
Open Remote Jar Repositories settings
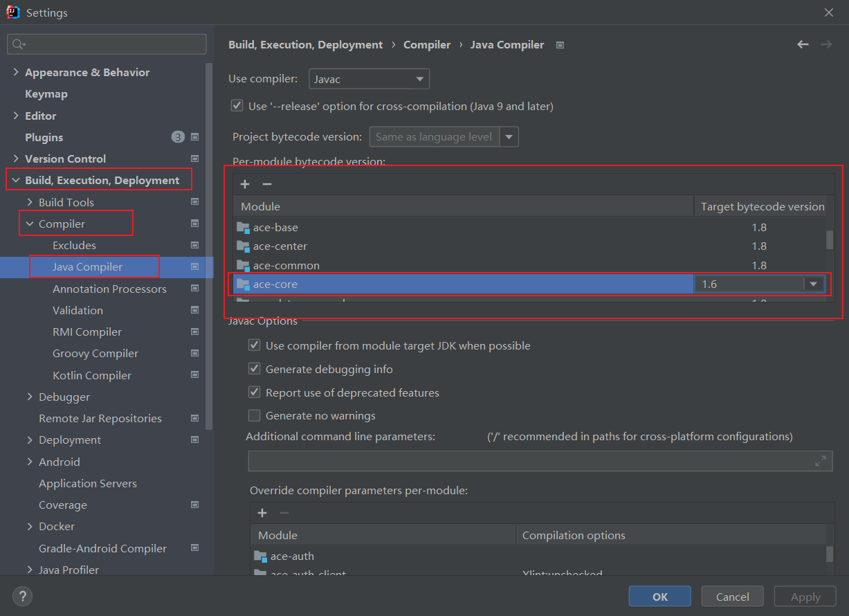tap(100, 418)
